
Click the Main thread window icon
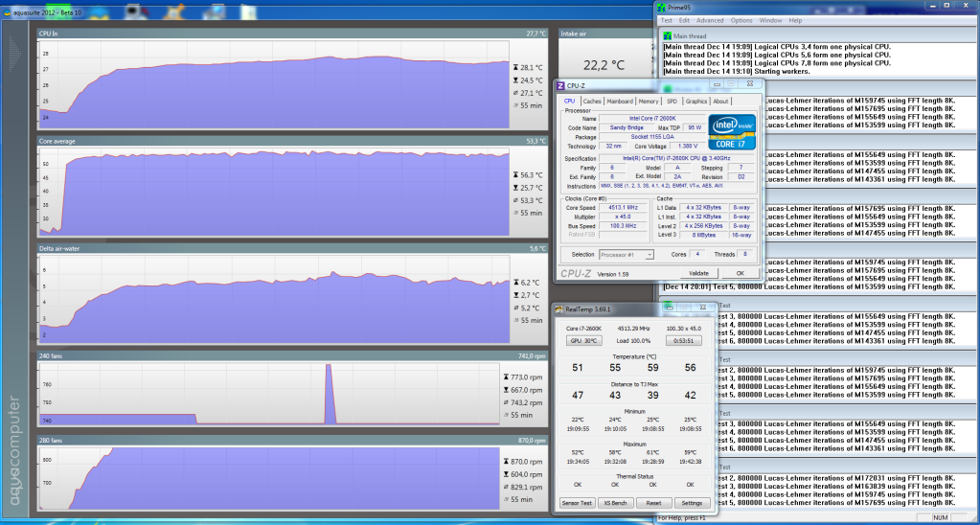668,36
